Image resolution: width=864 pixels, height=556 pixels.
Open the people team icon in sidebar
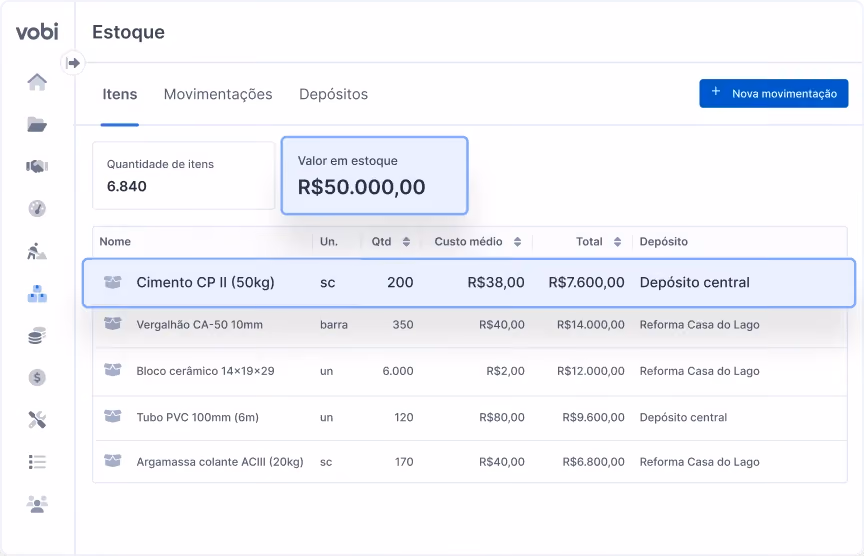tap(37, 504)
